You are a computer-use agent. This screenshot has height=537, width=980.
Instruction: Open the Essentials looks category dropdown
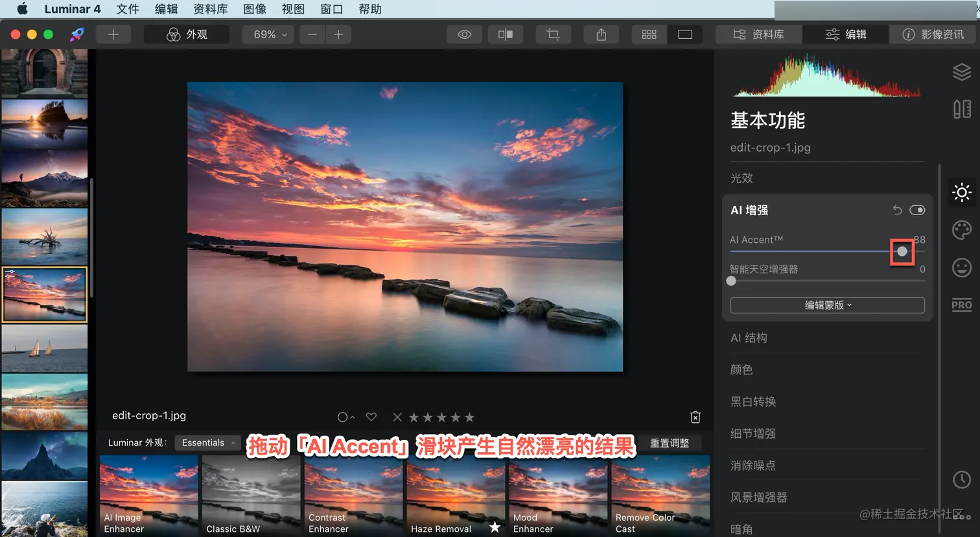coord(207,443)
